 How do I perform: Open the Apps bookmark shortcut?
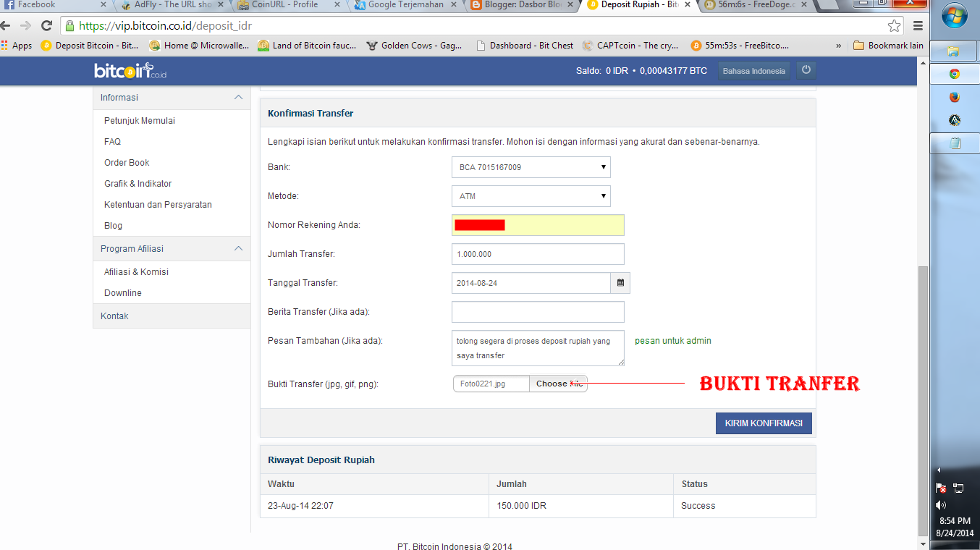(x=17, y=46)
